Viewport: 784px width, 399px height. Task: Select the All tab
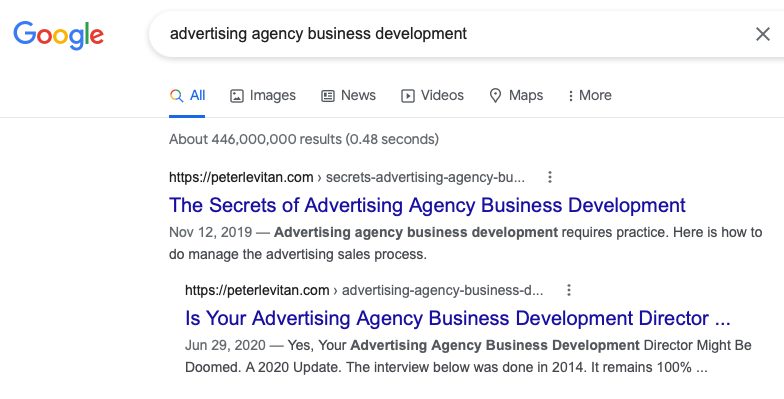pyautogui.click(x=187, y=96)
